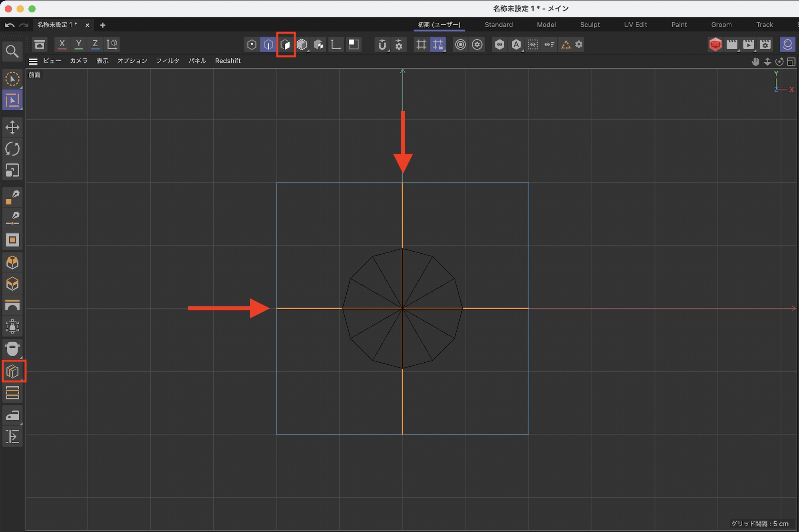Viewport: 799px width, 532px height.
Task: Toggle Y axis lock
Action: (79, 44)
